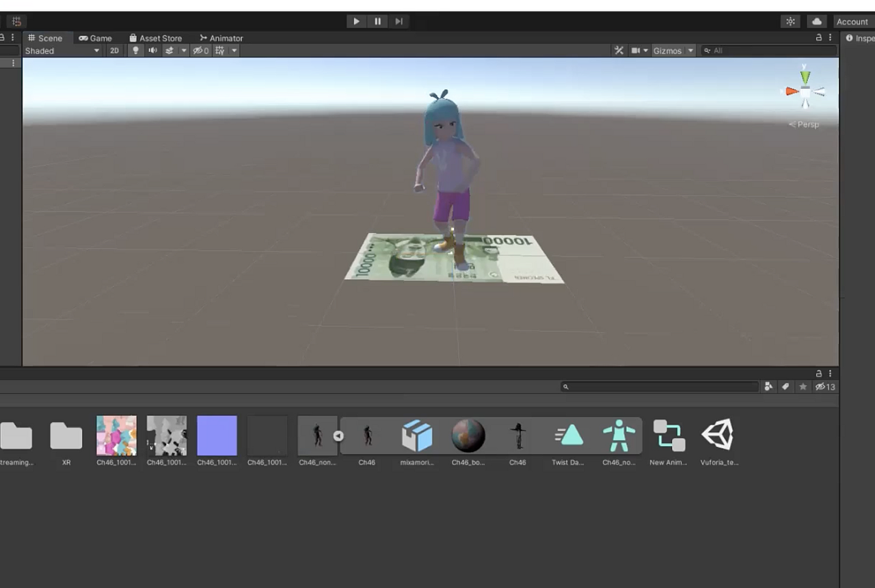Pause the editor playback
Image resolution: width=875 pixels, height=588 pixels.
click(377, 21)
